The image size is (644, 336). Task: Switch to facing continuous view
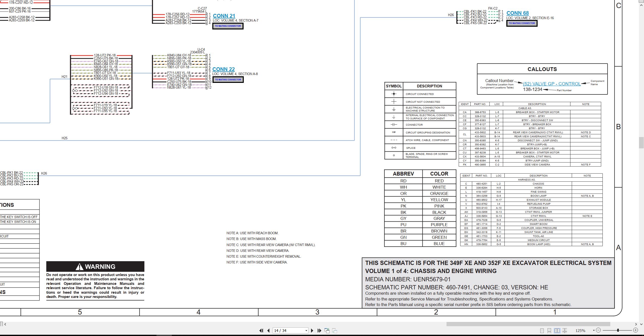(x=565, y=330)
